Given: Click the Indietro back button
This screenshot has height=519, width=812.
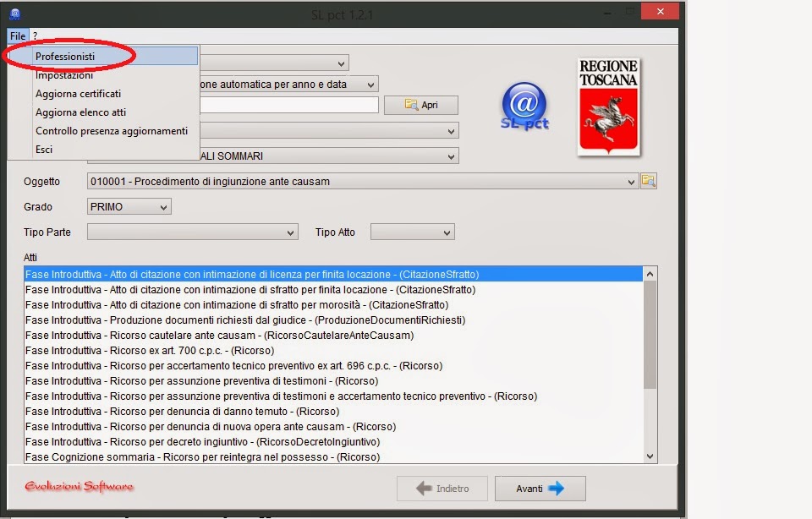Looking at the screenshot, I should [442, 489].
